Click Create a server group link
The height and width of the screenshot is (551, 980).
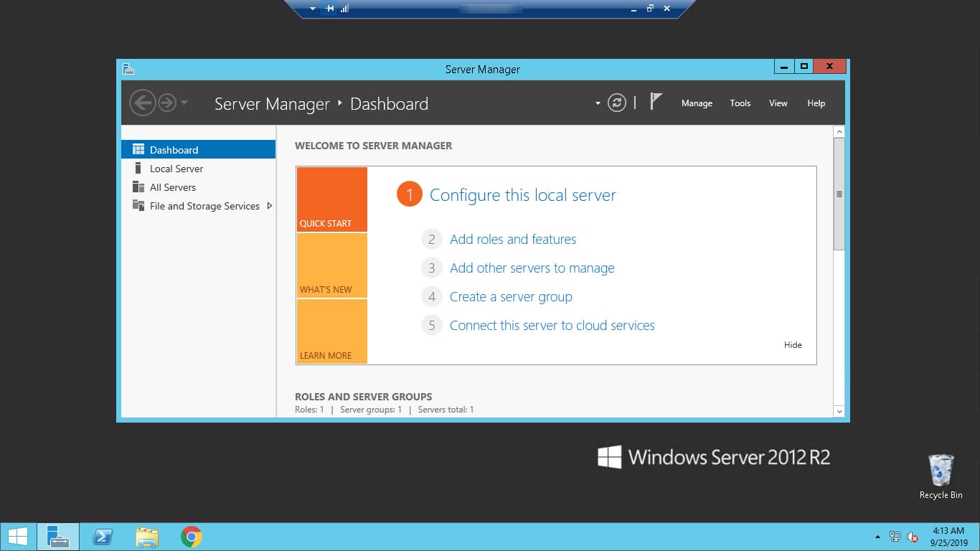(x=511, y=297)
